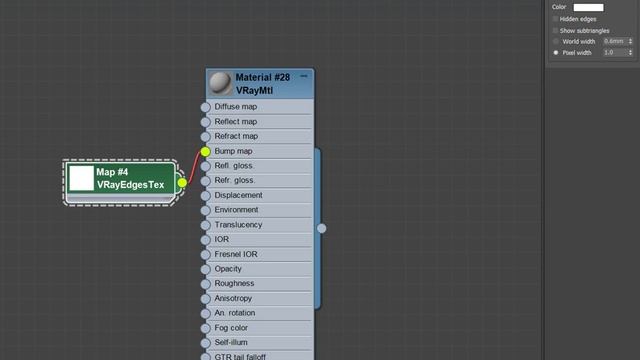The image size is (640, 360).
Task: Click the Pixel width value field
Action: pos(615,53)
